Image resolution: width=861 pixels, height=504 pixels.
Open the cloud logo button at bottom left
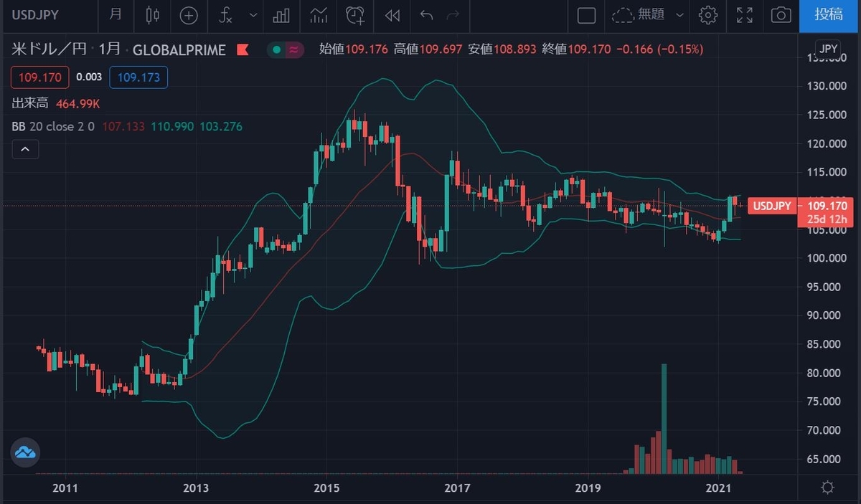pos(25,452)
